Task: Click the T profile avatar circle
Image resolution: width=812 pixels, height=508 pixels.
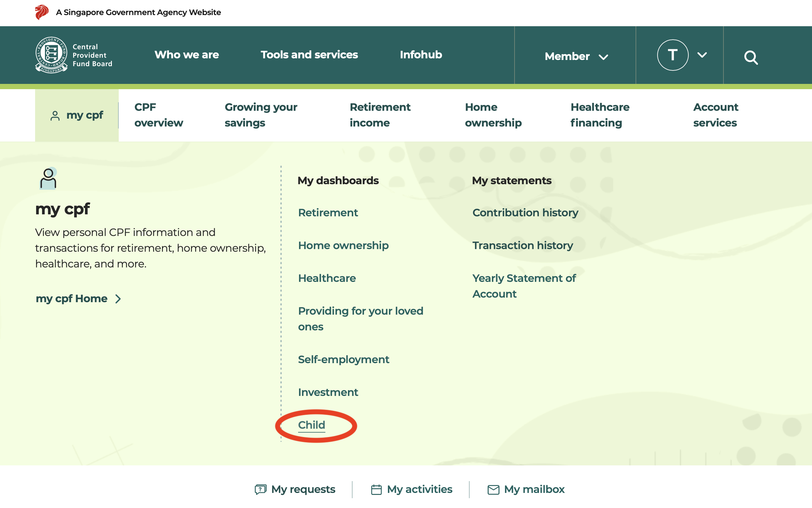Action: [x=672, y=55]
